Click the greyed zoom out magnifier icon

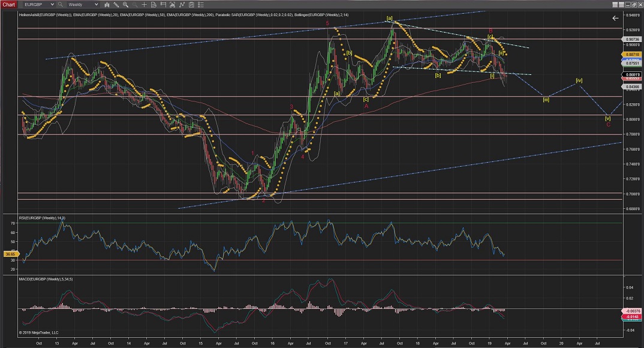pos(135,5)
